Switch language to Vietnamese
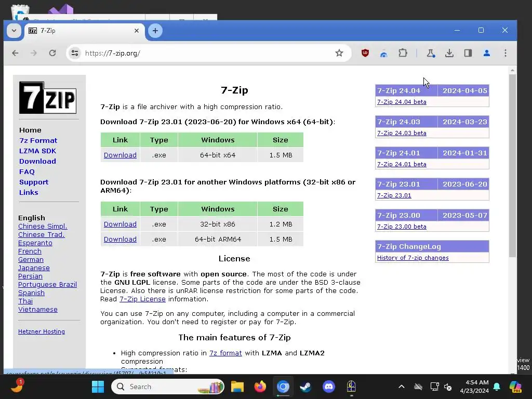 tap(37, 310)
